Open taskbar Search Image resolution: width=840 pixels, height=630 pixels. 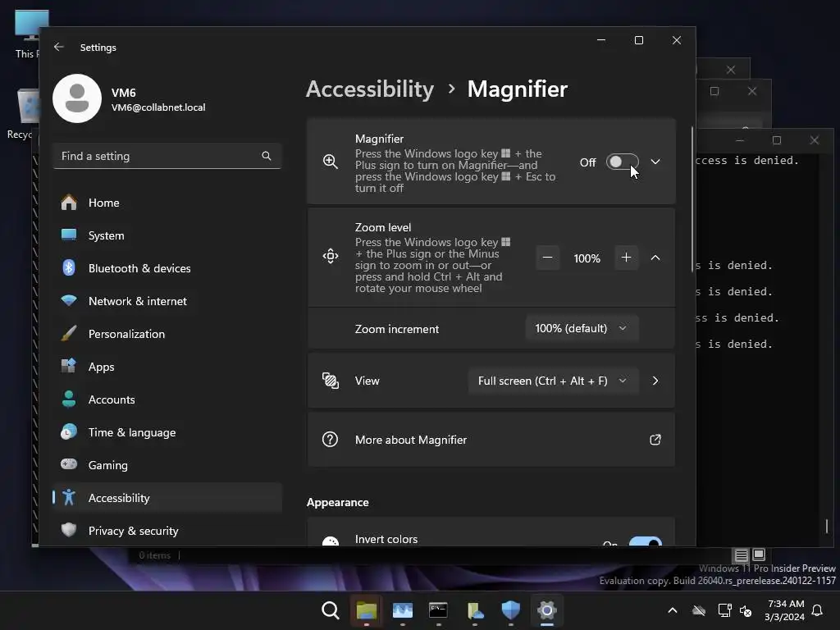coord(331,610)
